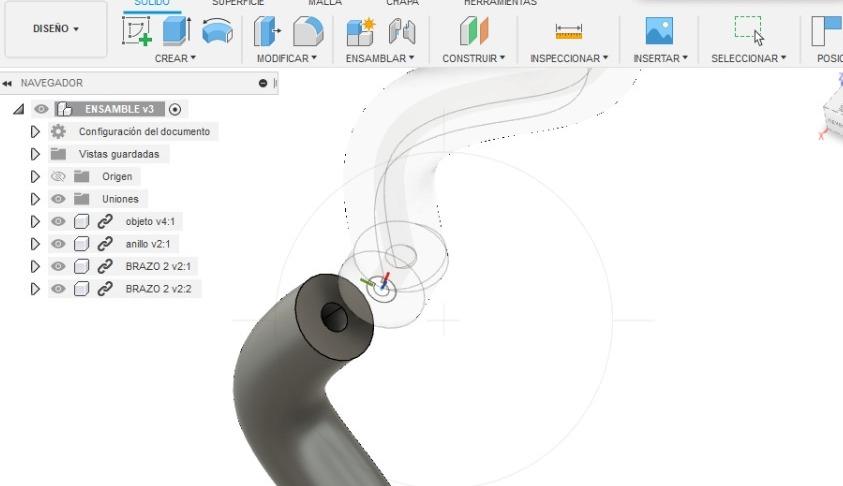Hide the objeto v4:1 component
The height and width of the screenshot is (486, 843).
coord(58,221)
